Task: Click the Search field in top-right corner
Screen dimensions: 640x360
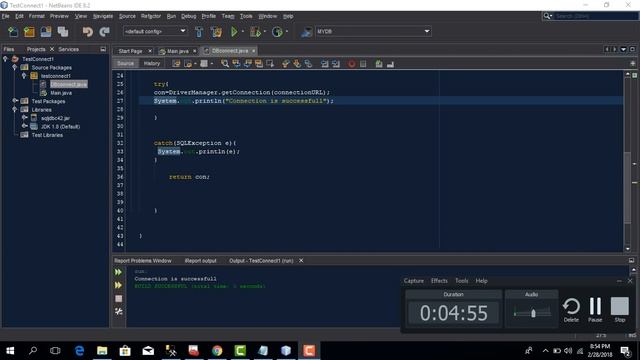Action: point(595,16)
